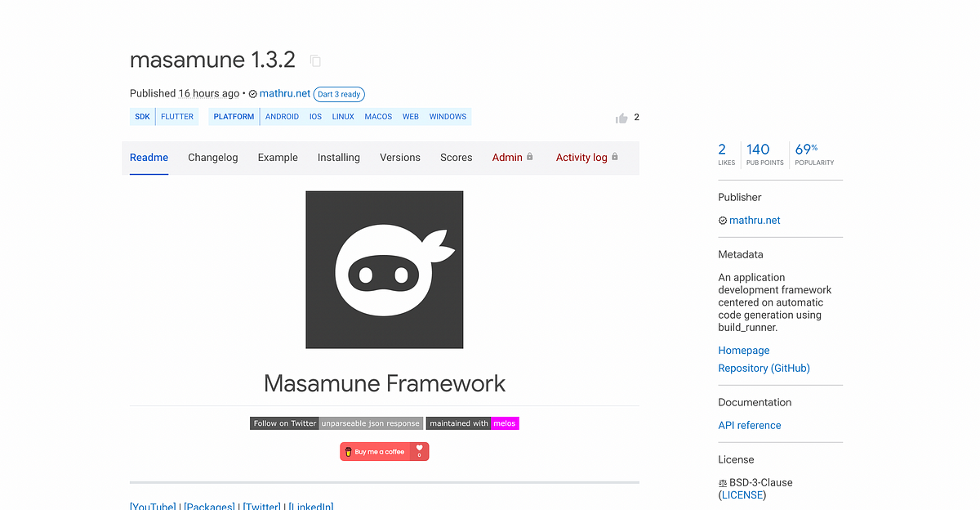Open the 140 PUB POINTS score
This screenshot has height=510, width=980.
click(x=764, y=154)
